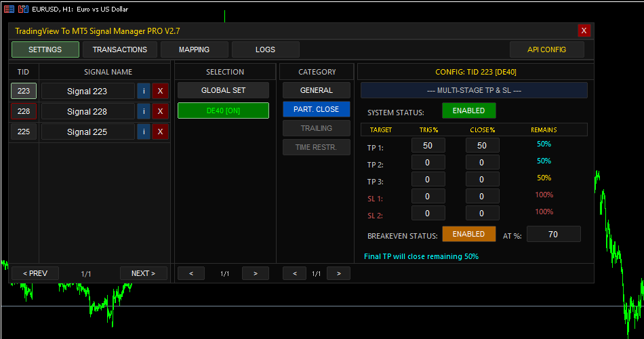This screenshot has height=339, width=644.
Task: Edit TP 2 close percent field
Action: 482,162
